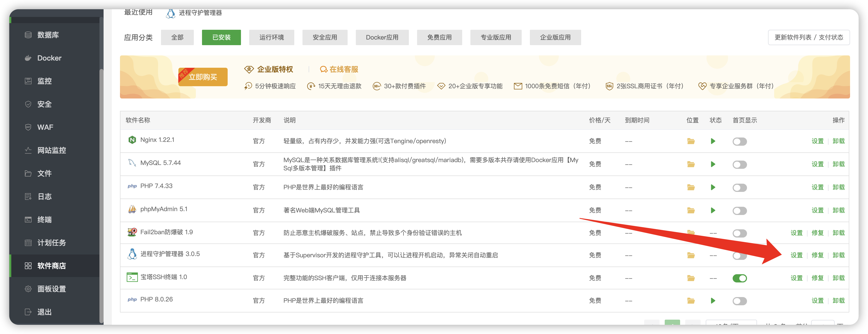Select the 免费应用 category tab

coord(439,37)
